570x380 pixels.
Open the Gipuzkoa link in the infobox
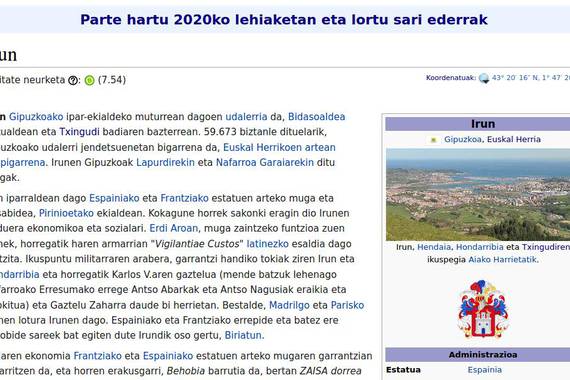[x=463, y=139]
